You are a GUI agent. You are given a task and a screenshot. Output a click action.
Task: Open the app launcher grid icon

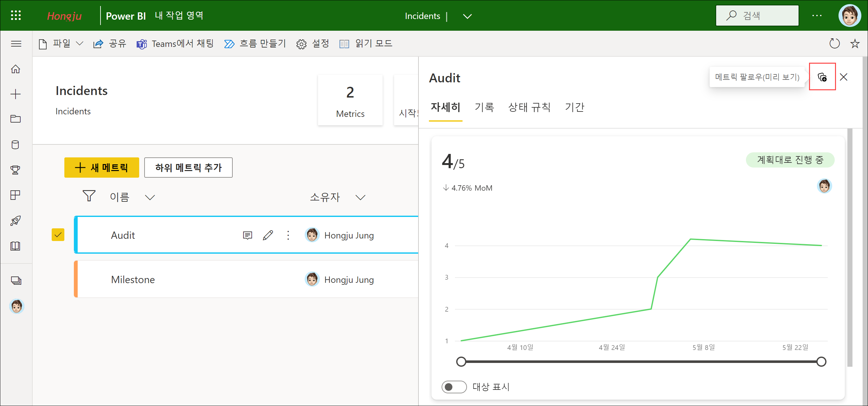[x=16, y=16]
